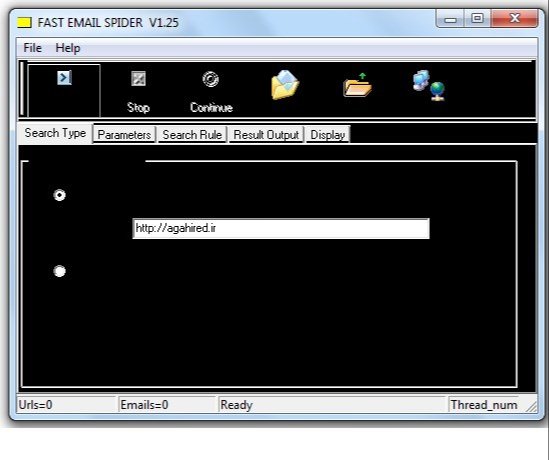Click the Stop toolbar button
Viewport: 549px width, 460px height.
(138, 91)
